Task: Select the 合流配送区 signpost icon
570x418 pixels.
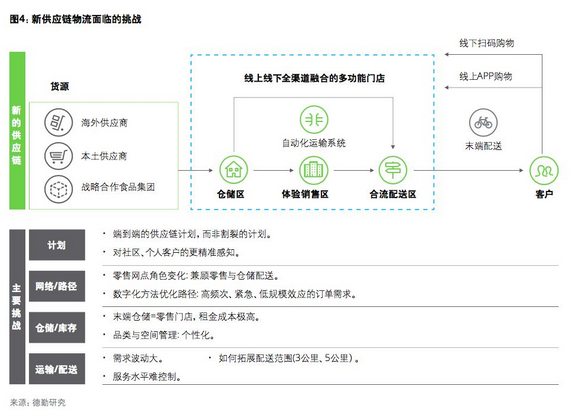Action: click(393, 170)
